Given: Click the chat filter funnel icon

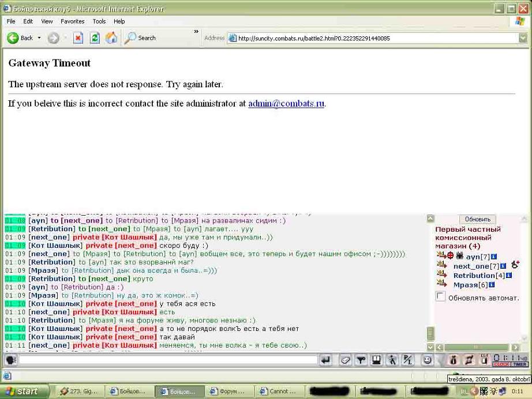Looking at the screenshot, I should tap(361, 360).
